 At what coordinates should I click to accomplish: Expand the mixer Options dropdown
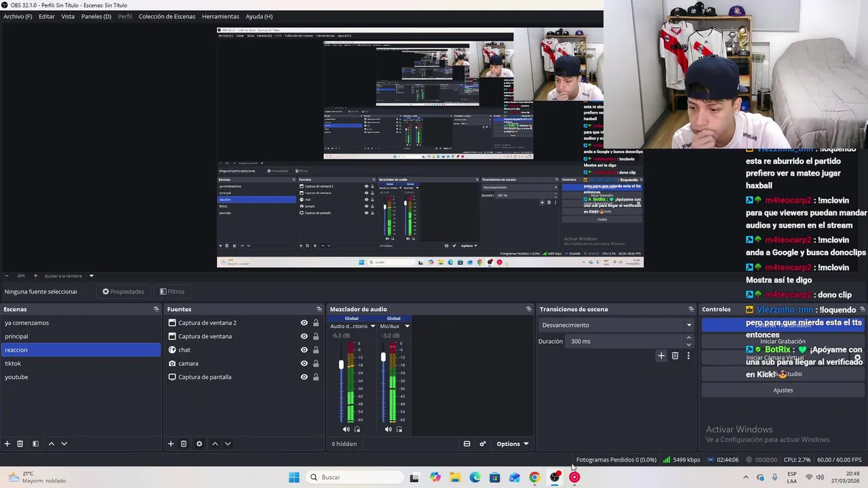pyautogui.click(x=512, y=444)
